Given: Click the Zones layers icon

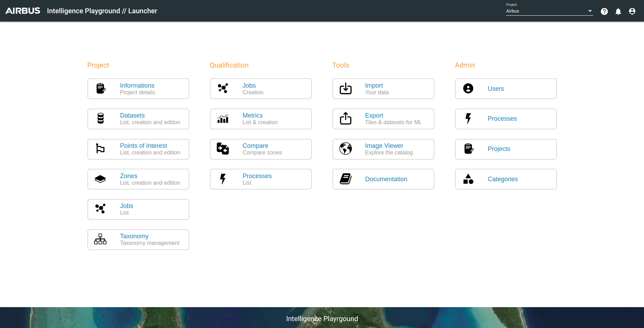Looking at the screenshot, I should pos(100,179).
